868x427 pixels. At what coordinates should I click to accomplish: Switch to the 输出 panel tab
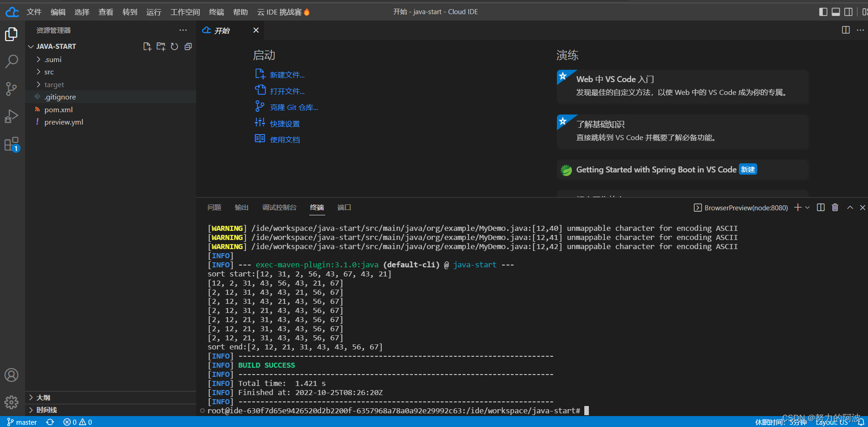pos(241,208)
